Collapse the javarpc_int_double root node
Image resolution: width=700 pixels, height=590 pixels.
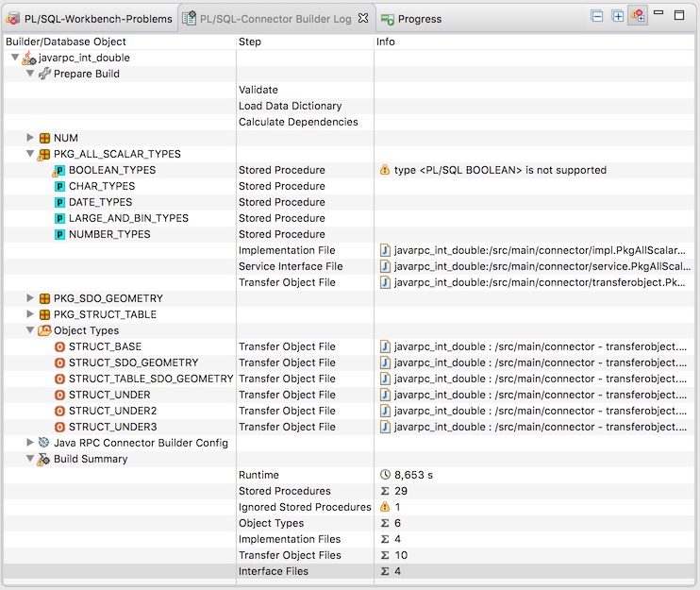pos(15,58)
